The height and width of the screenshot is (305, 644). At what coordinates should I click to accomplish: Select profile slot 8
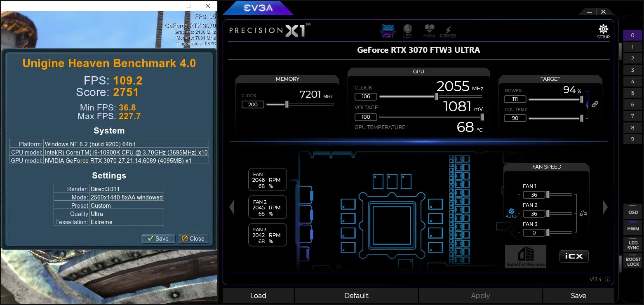(x=632, y=128)
